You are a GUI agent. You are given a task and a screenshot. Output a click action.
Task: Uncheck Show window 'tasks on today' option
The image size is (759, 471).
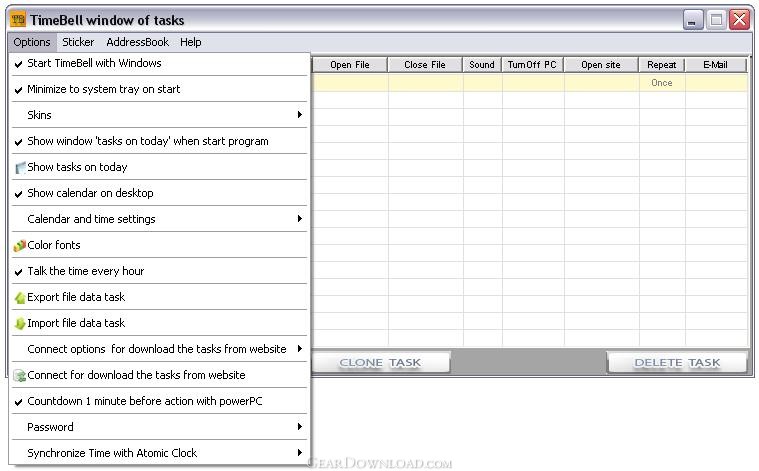[159, 141]
